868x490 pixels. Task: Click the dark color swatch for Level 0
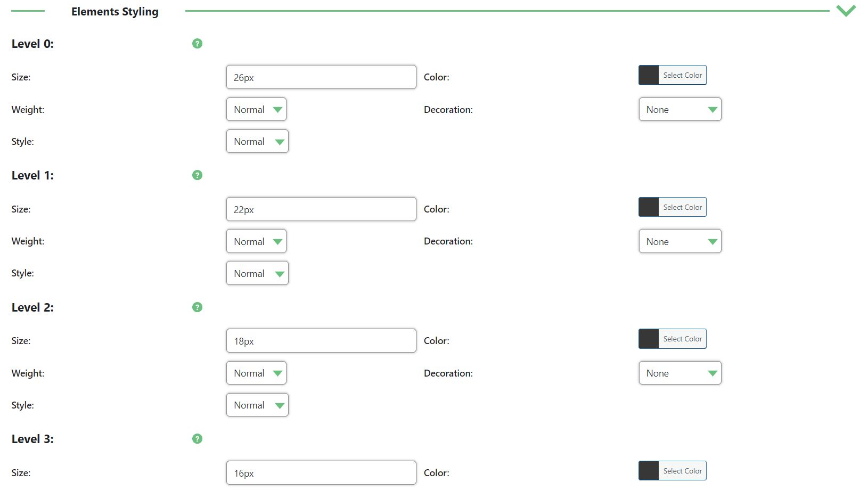(x=649, y=75)
